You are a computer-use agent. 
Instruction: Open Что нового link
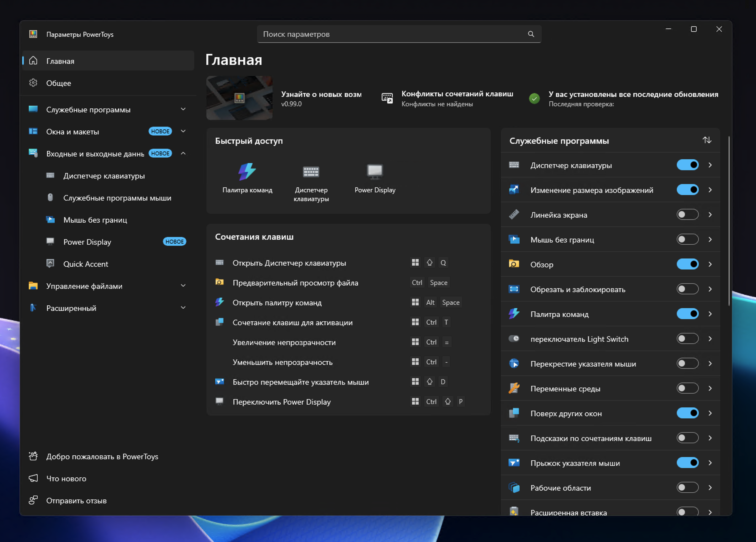pos(66,479)
